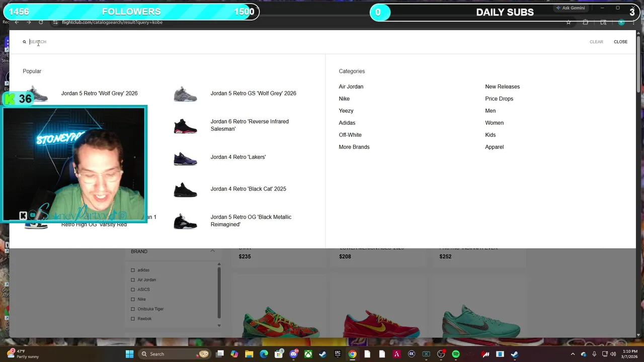Open the Ask Gemini button
This screenshot has height=362, width=644.
(x=571, y=8)
